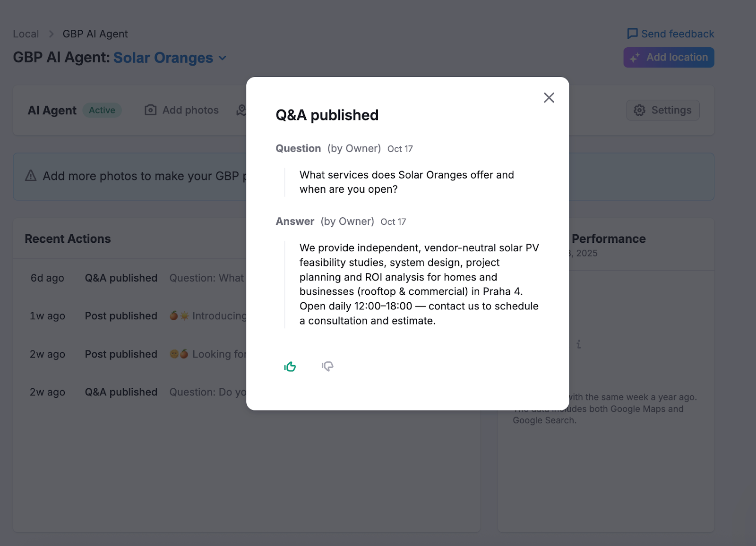
Task: Navigate to Local in the breadcrumb
Action: pos(26,34)
